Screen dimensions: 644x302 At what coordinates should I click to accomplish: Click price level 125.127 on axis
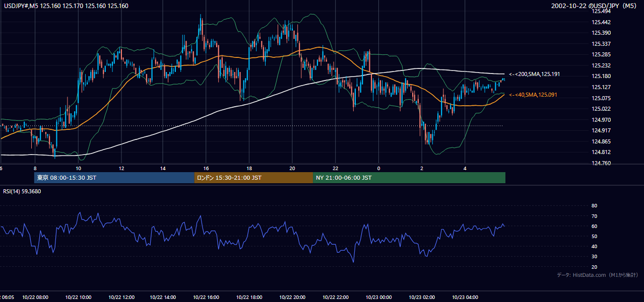(601, 87)
